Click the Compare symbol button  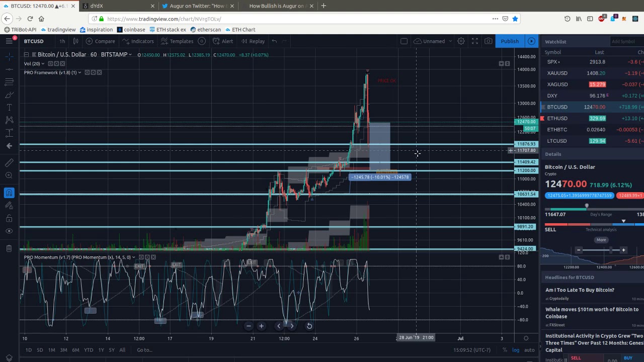coord(100,41)
